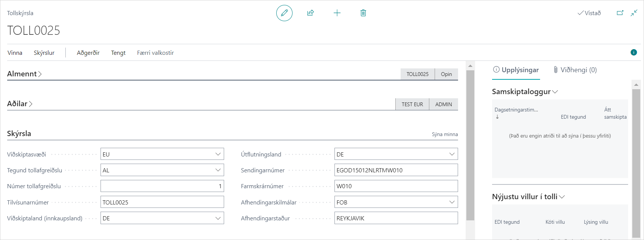Click the Dagsetningarstimi sort arrow

click(497, 117)
